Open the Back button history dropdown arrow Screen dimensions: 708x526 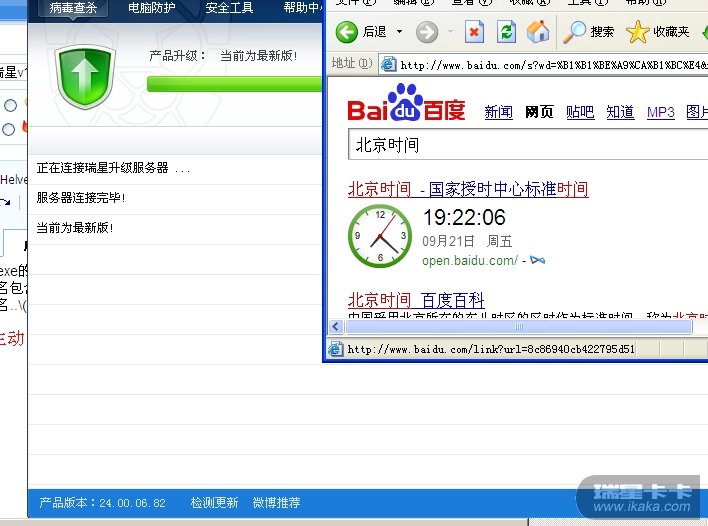point(400,32)
